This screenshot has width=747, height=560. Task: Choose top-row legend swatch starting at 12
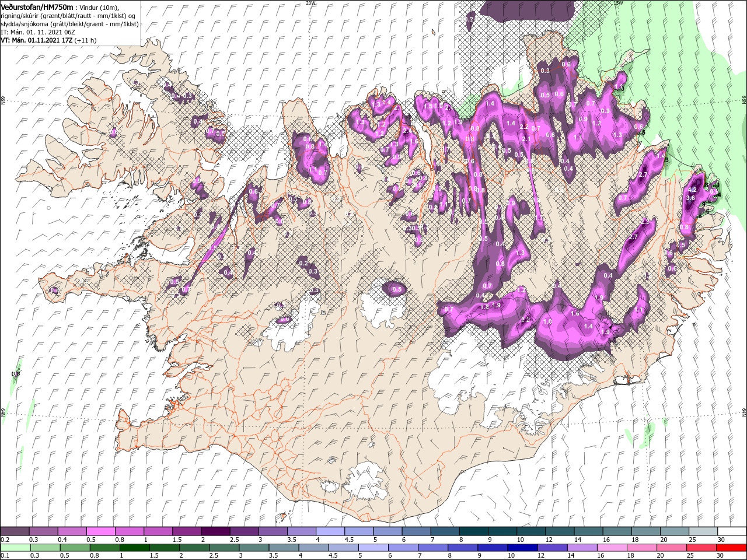pyautogui.click(x=559, y=531)
